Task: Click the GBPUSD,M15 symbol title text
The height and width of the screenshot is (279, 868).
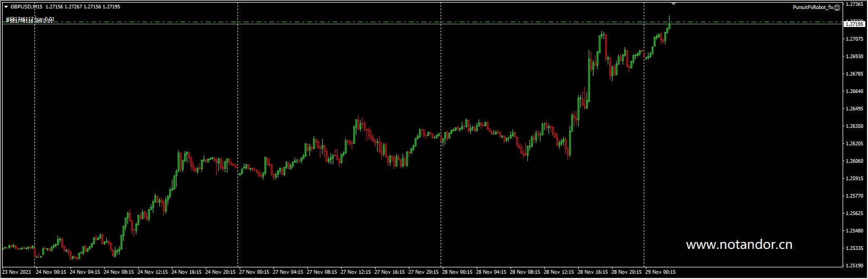Action: click(x=26, y=7)
